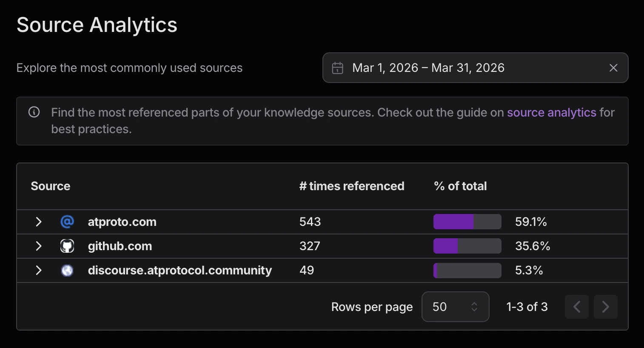Clear the selected date range

[613, 68]
